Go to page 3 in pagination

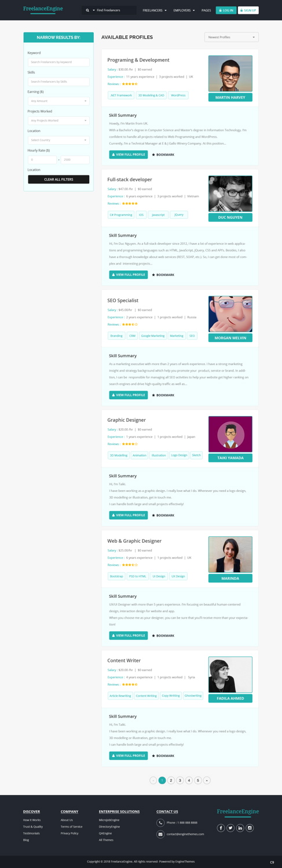180,781
